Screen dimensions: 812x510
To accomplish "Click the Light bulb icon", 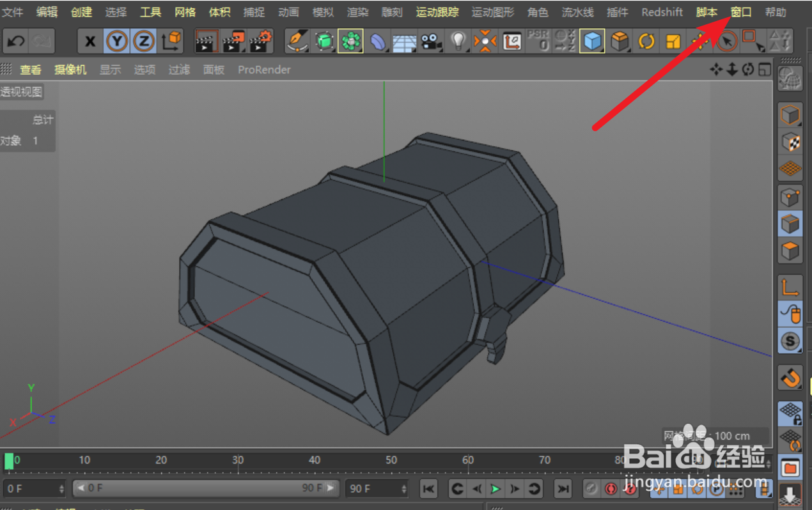I will tap(458, 42).
